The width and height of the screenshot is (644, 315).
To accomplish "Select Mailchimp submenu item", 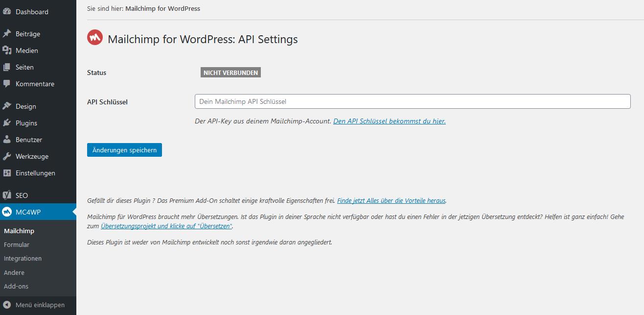I will tap(19, 231).
